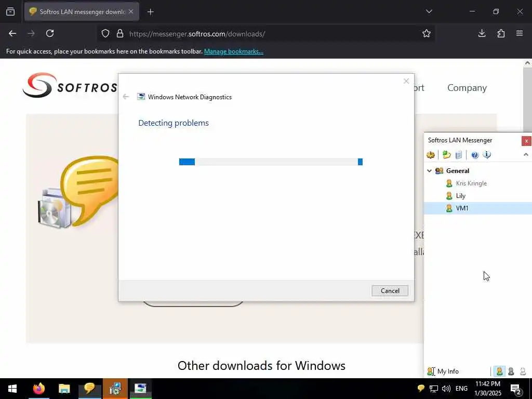Click the site security padlock icon
Viewport: 532px width, 399px height.
click(x=120, y=34)
